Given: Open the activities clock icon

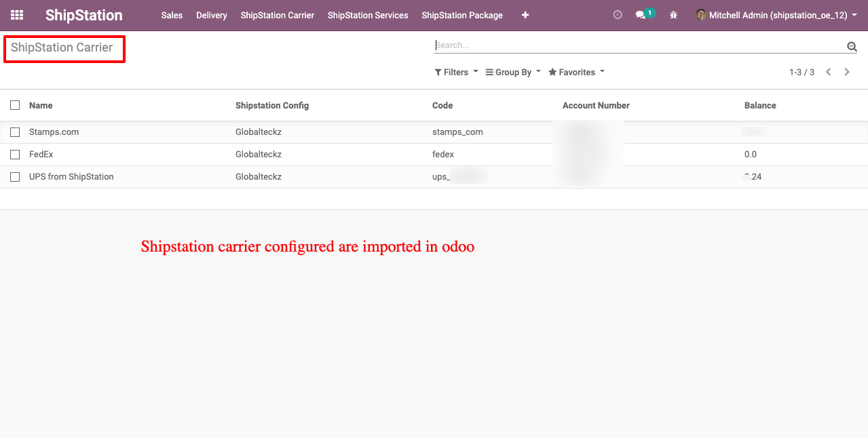Looking at the screenshot, I should (x=617, y=15).
